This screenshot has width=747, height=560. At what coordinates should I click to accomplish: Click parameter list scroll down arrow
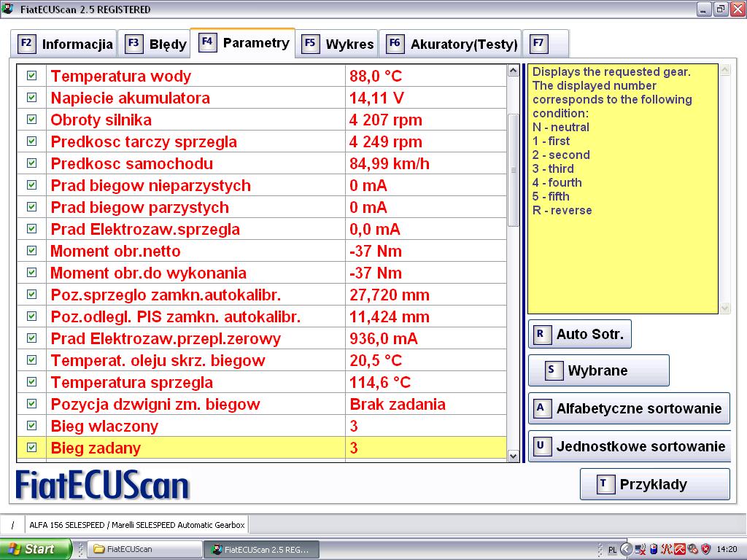[x=513, y=456]
